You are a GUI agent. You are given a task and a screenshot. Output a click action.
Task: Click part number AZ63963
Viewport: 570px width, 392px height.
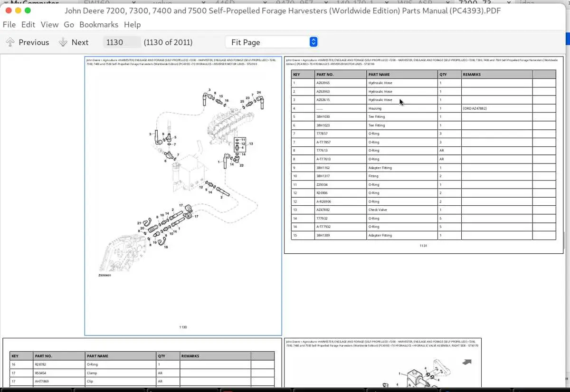click(323, 92)
